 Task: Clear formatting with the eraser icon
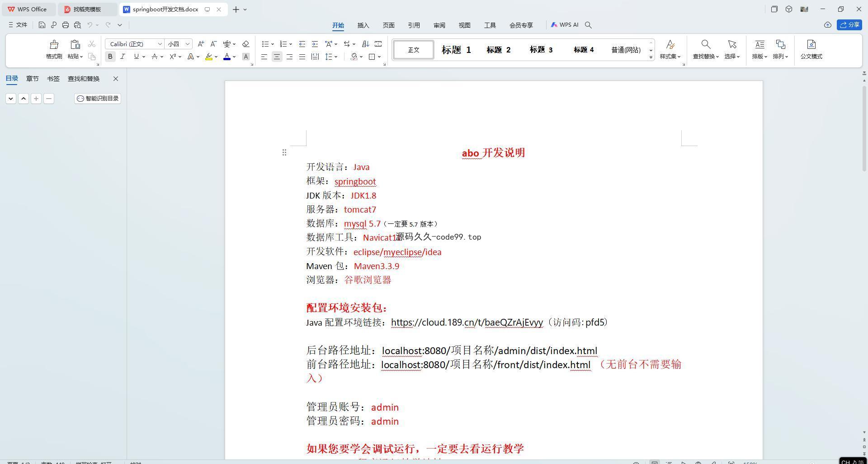point(245,44)
